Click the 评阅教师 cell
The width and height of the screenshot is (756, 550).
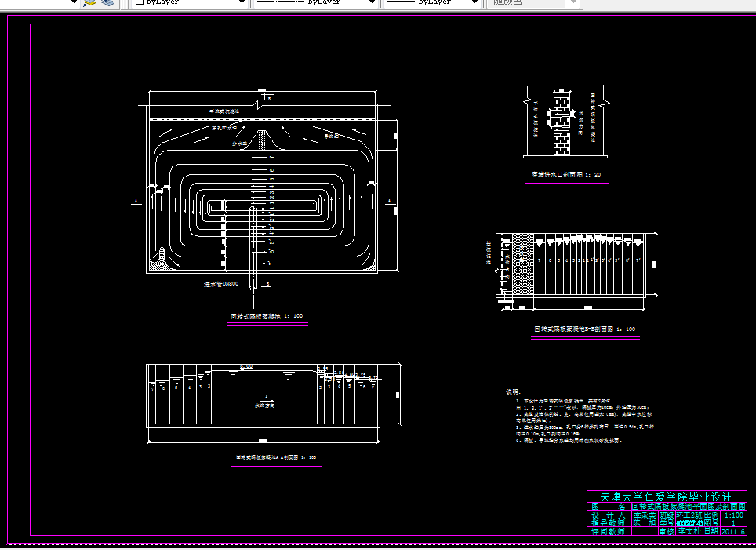point(609,531)
